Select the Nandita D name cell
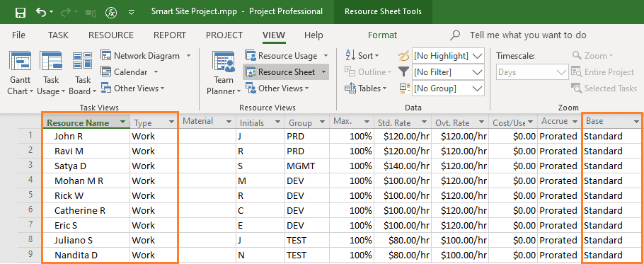Screen dimensions: 644x264 [x=86, y=255]
